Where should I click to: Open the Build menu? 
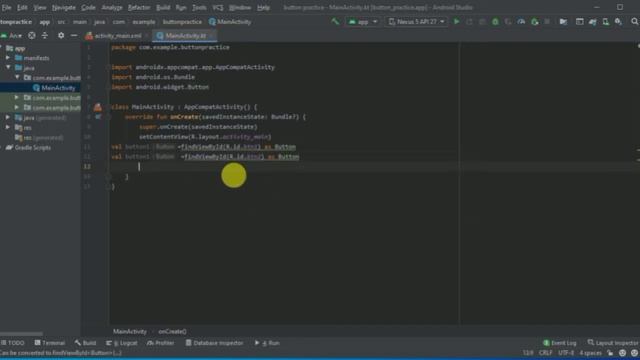pos(163,7)
